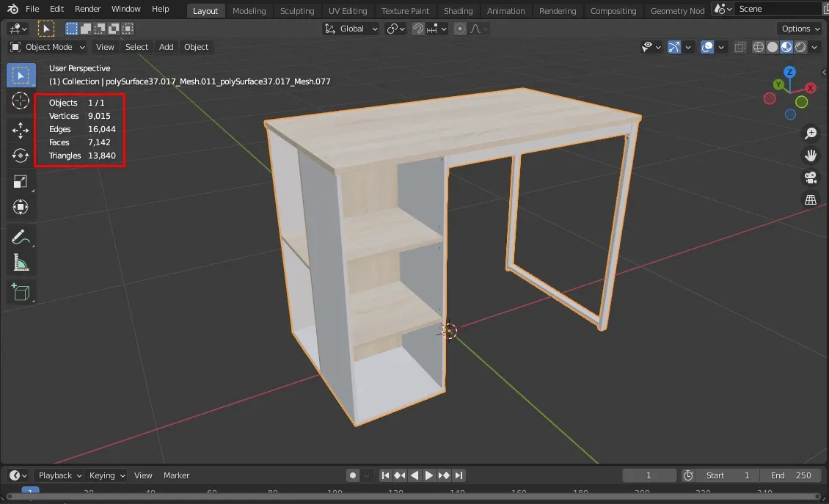Screen dimensions: 829x504
Task: Open the Transform Orientation dropdown showing Global
Action: pyautogui.click(x=351, y=28)
